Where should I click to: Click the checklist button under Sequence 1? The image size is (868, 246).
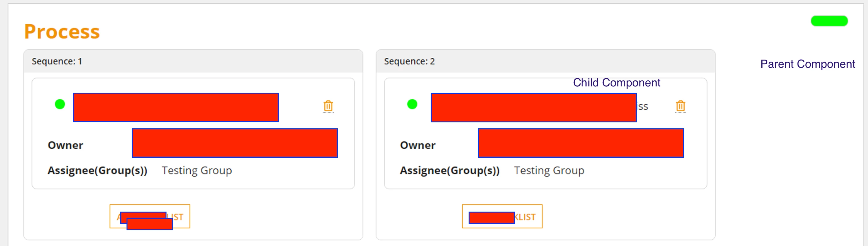pos(150,216)
